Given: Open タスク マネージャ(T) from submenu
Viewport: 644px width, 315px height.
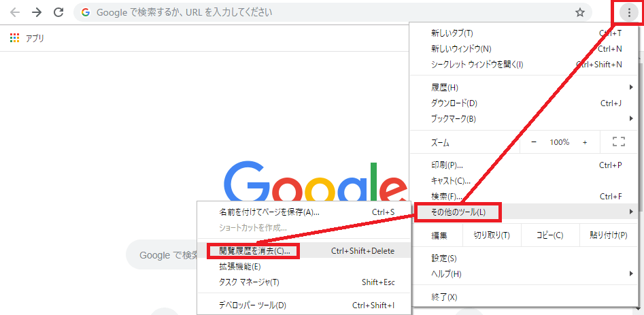Looking at the screenshot, I should point(304,282).
